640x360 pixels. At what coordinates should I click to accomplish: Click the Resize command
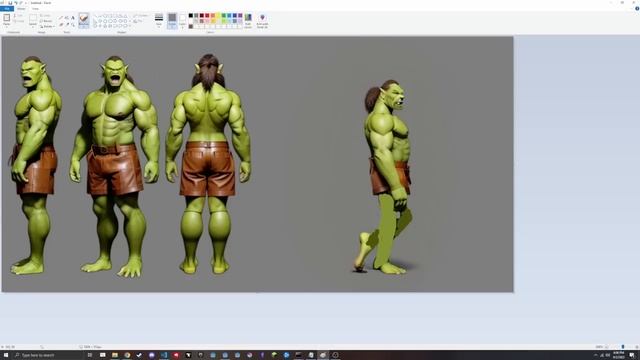pyautogui.click(x=46, y=21)
